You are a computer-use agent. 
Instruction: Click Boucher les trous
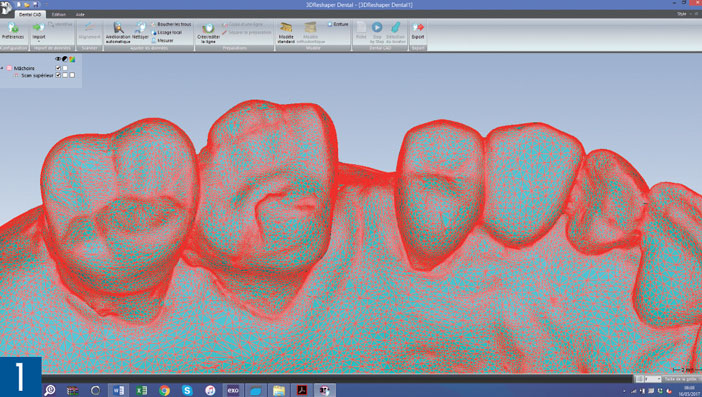pos(171,24)
